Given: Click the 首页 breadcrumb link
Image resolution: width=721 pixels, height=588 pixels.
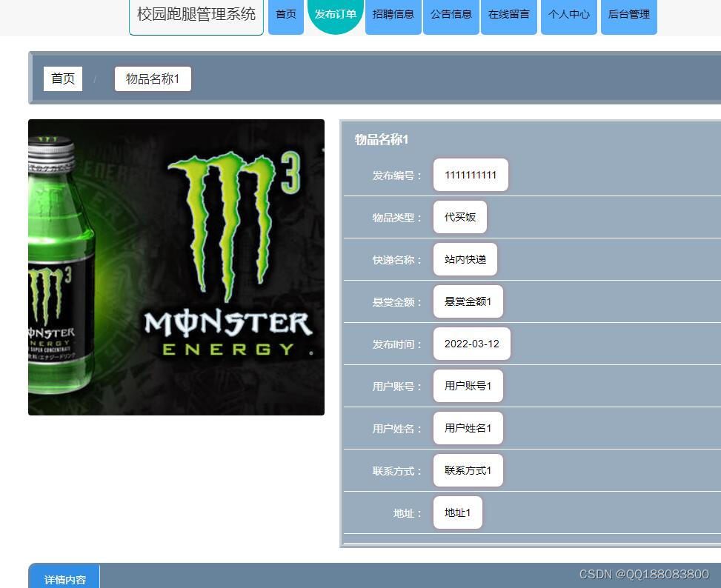Looking at the screenshot, I should pos(63,79).
